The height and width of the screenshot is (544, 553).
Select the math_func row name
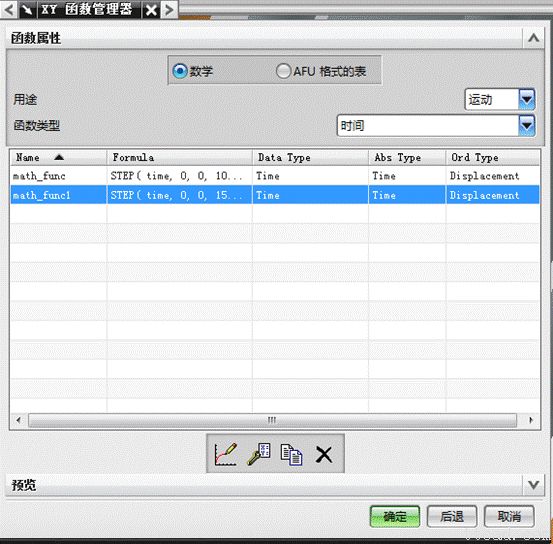(x=39, y=176)
